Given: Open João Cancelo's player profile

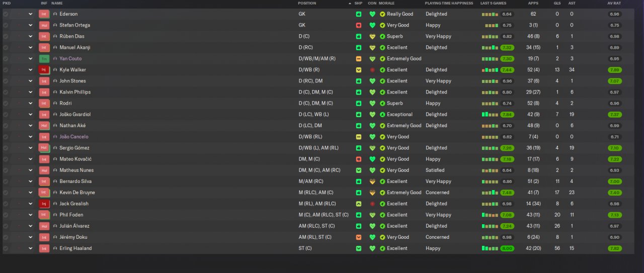Looking at the screenshot, I should [x=73, y=137].
